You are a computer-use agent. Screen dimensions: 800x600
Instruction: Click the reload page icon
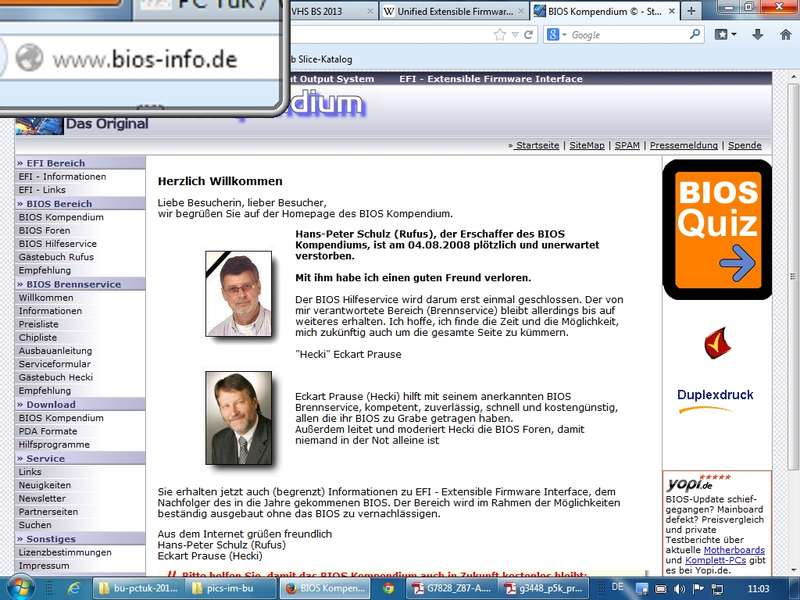tap(529, 35)
